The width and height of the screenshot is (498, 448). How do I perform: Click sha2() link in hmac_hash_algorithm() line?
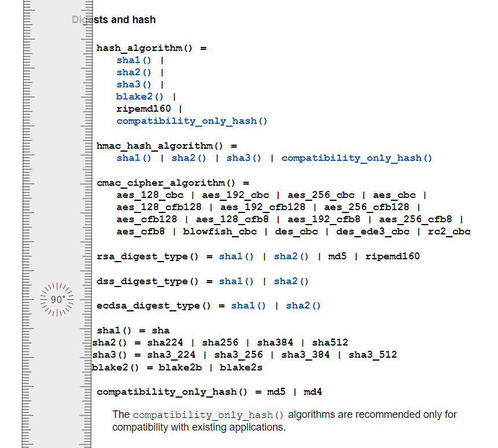tap(189, 158)
